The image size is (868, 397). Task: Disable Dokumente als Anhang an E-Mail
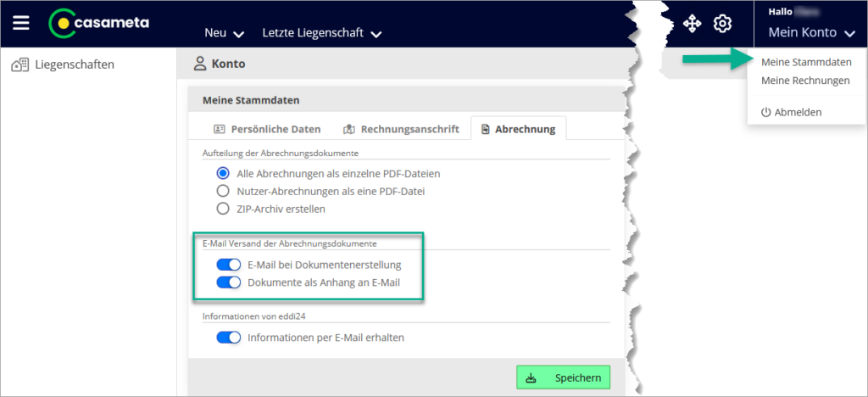pos(229,282)
